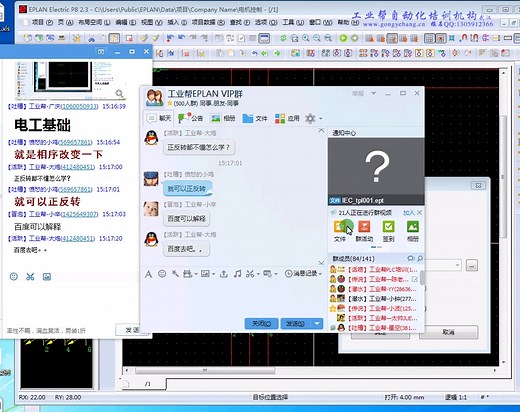Open the 编辑(E) menu
This screenshot has height=412, width=520.
click(x=125, y=22)
